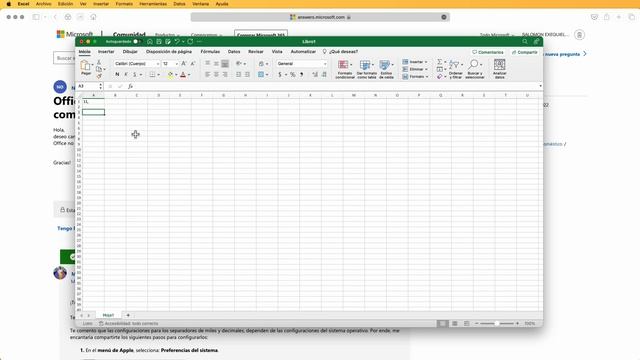
Task: Increase font size with larger A
Action: (184, 64)
